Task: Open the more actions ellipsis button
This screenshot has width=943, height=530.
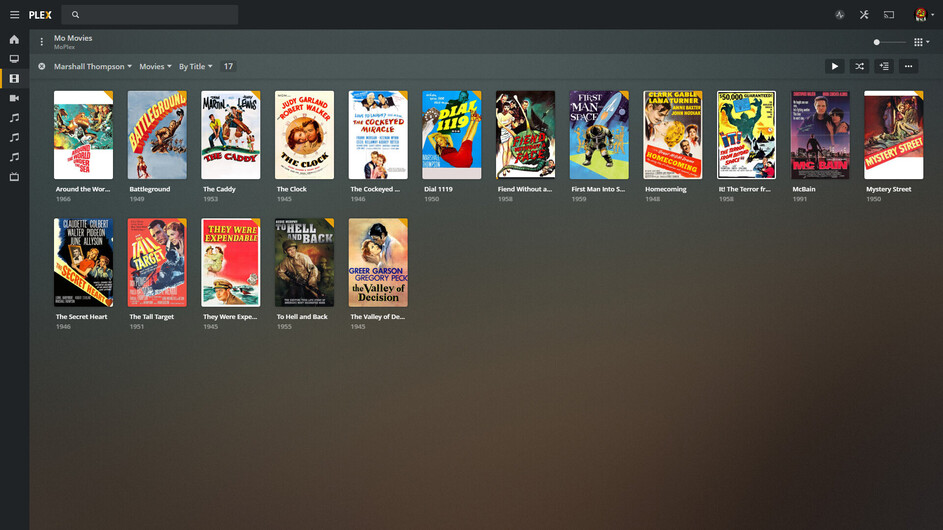Action: [909, 67]
